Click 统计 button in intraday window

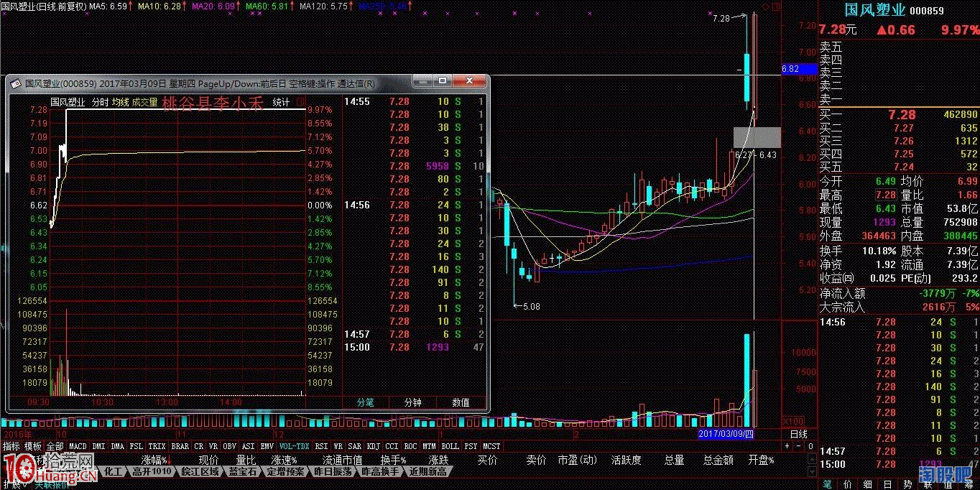pos(282,103)
